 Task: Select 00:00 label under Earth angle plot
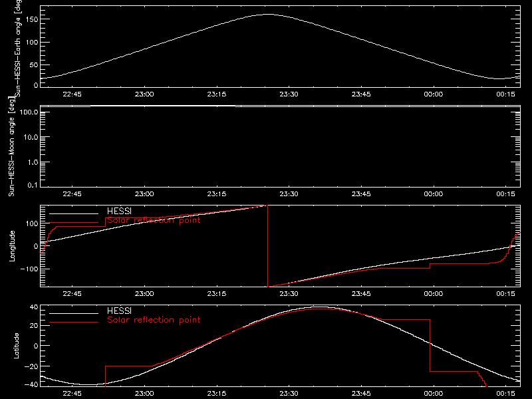[434, 94]
